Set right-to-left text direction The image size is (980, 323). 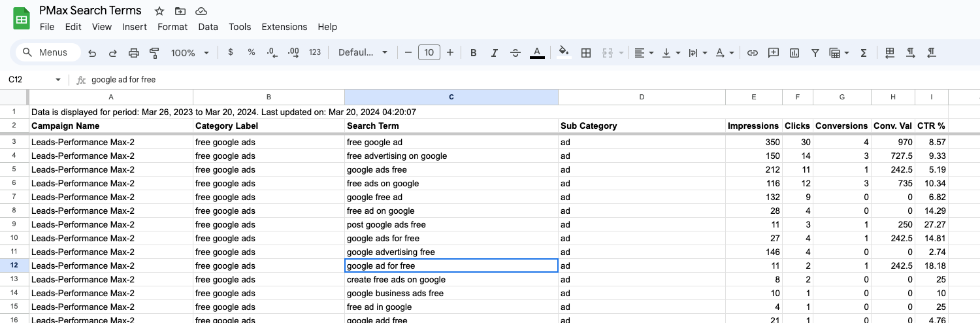[932, 53]
